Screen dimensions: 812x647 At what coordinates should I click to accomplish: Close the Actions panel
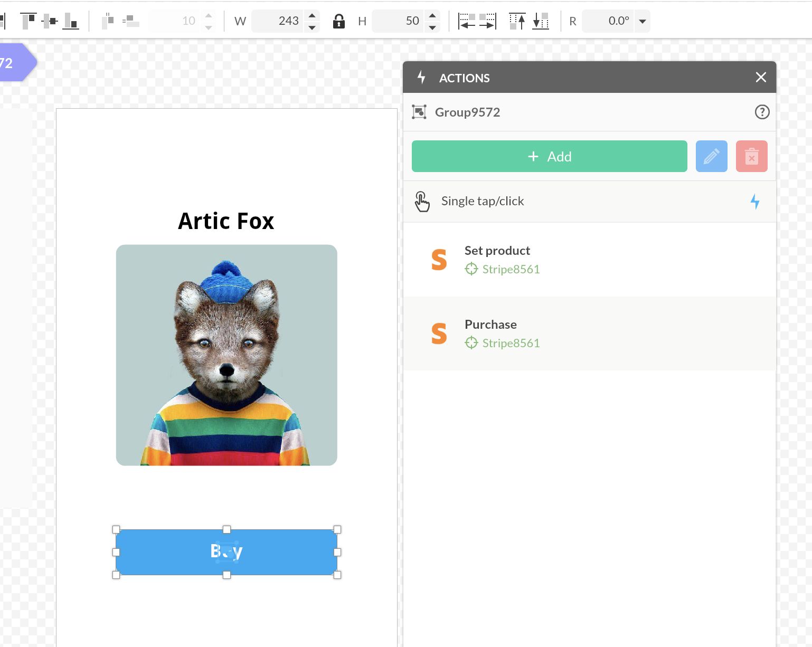click(x=761, y=78)
